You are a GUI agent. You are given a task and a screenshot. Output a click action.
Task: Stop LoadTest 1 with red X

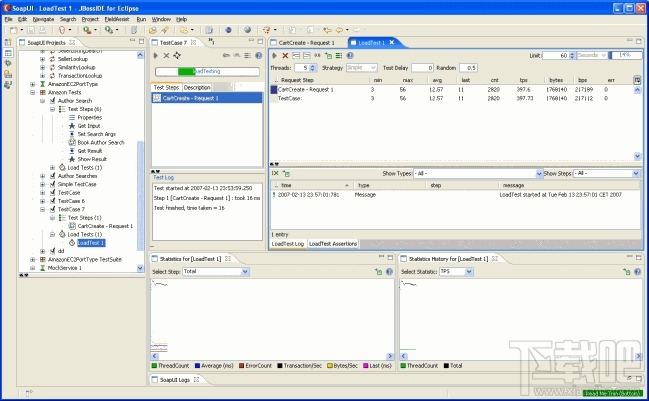point(285,55)
